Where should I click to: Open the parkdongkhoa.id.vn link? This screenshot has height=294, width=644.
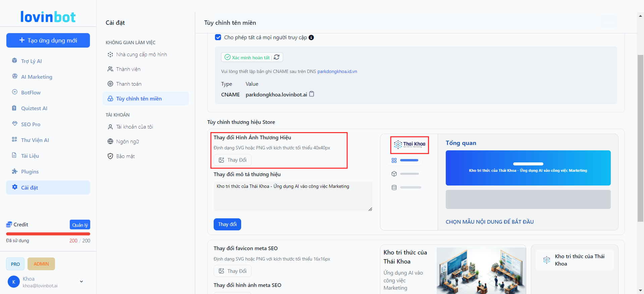(337, 71)
